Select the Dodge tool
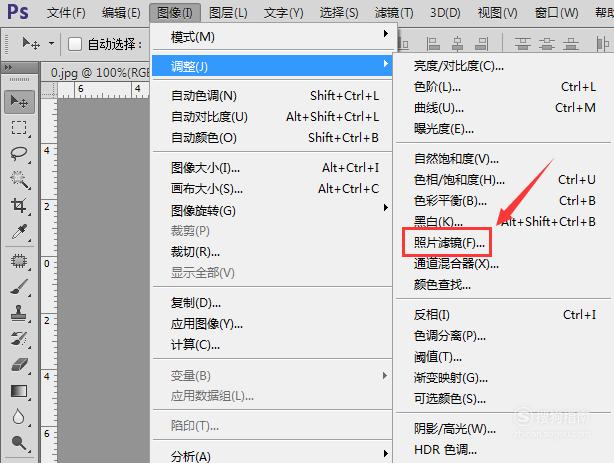Image resolution: width=614 pixels, height=463 pixels. (x=19, y=443)
